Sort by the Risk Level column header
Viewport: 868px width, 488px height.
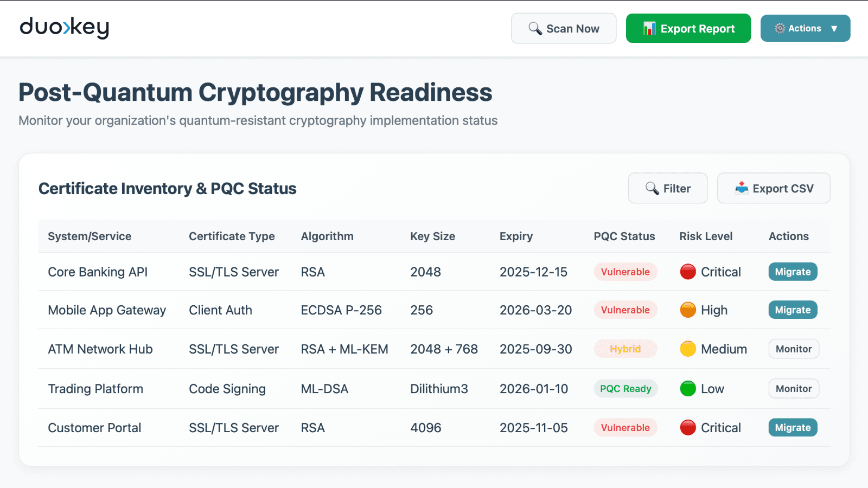coord(706,236)
